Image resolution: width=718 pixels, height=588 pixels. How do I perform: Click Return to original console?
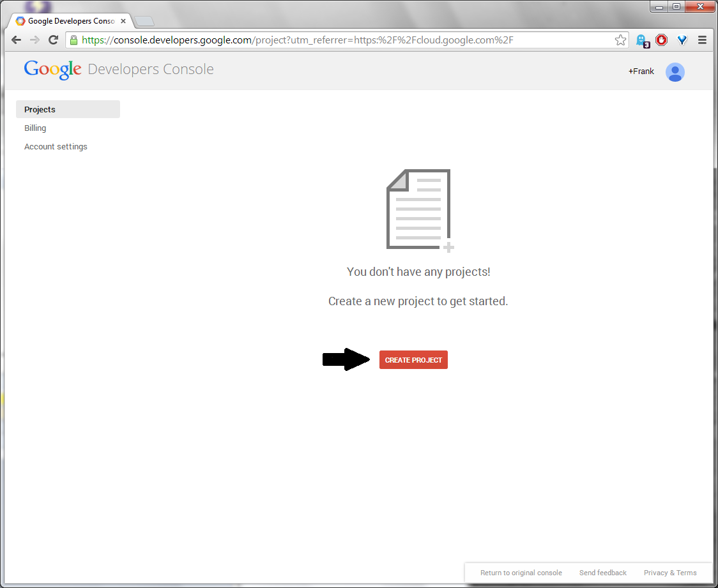pyautogui.click(x=521, y=573)
